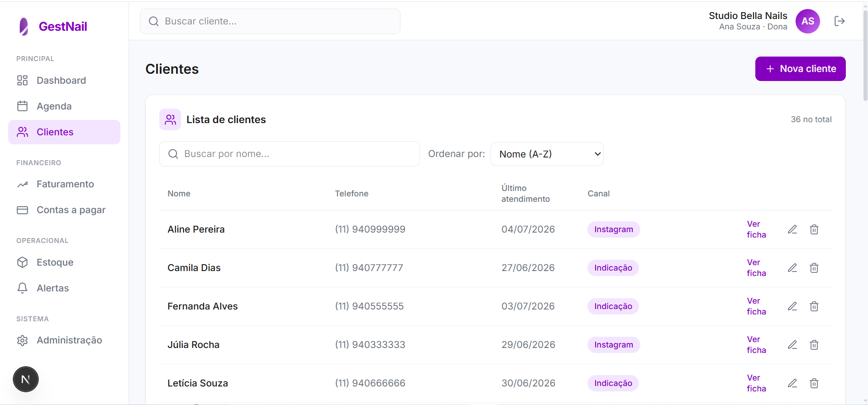Click the AS user avatar
The image size is (868, 405).
click(x=808, y=21)
